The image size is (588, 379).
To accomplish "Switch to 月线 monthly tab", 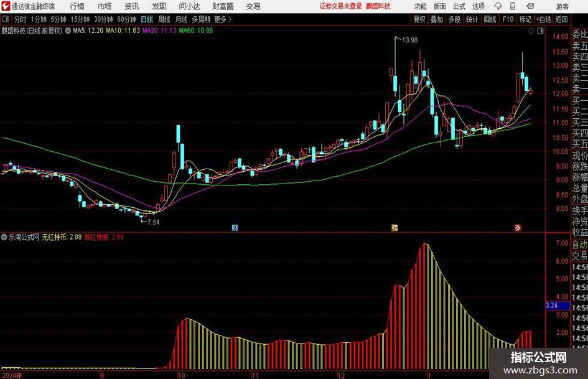I will (182, 19).
